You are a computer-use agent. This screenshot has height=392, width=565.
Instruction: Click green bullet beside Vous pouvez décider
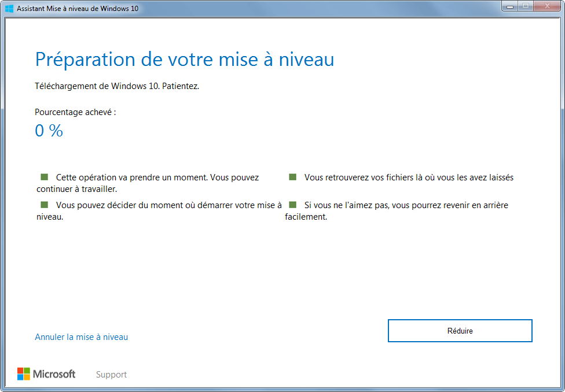pyautogui.click(x=45, y=205)
